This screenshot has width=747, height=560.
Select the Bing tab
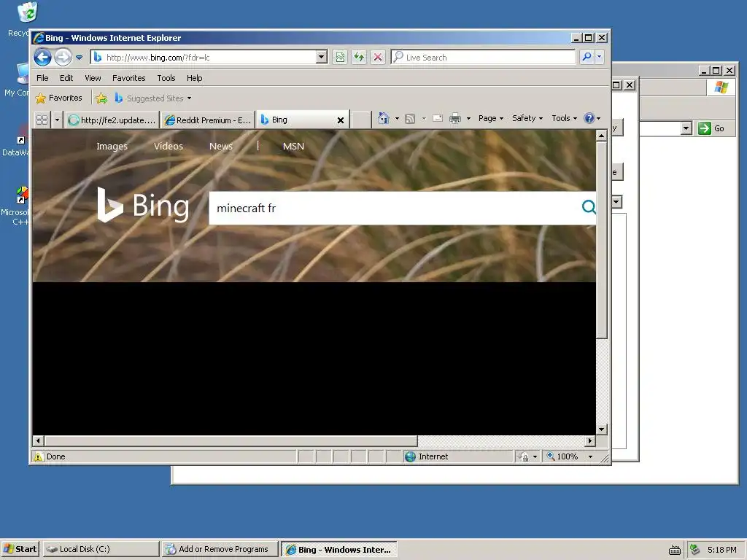pyautogui.click(x=295, y=120)
